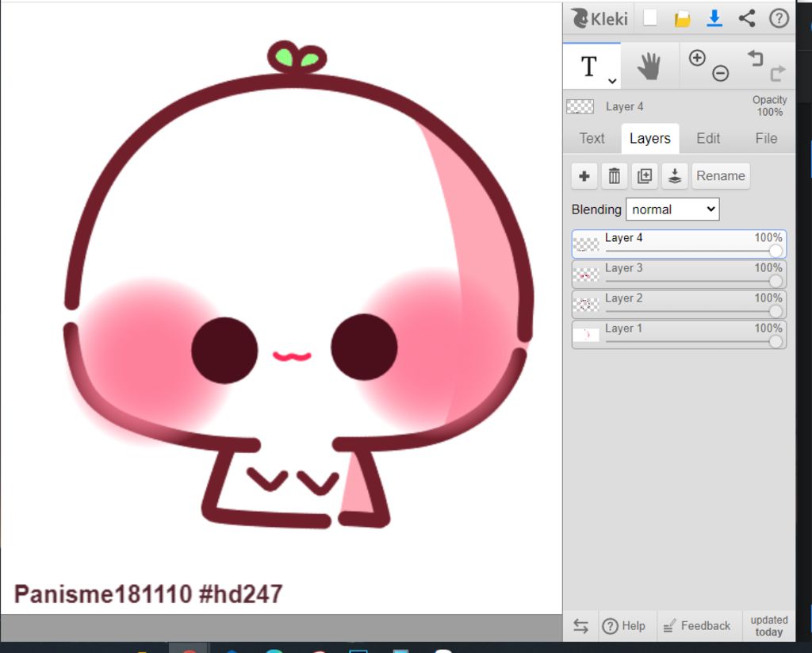Image resolution: width=812 pixels, height=653 pixels.
Task: Undo the last action
Action: [x=756, y=58]
